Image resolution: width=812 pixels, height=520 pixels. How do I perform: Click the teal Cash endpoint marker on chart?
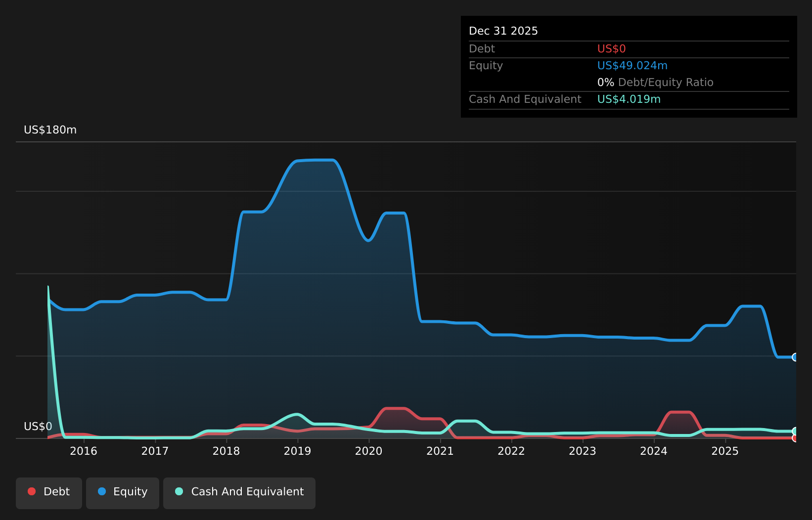(795, 431)
